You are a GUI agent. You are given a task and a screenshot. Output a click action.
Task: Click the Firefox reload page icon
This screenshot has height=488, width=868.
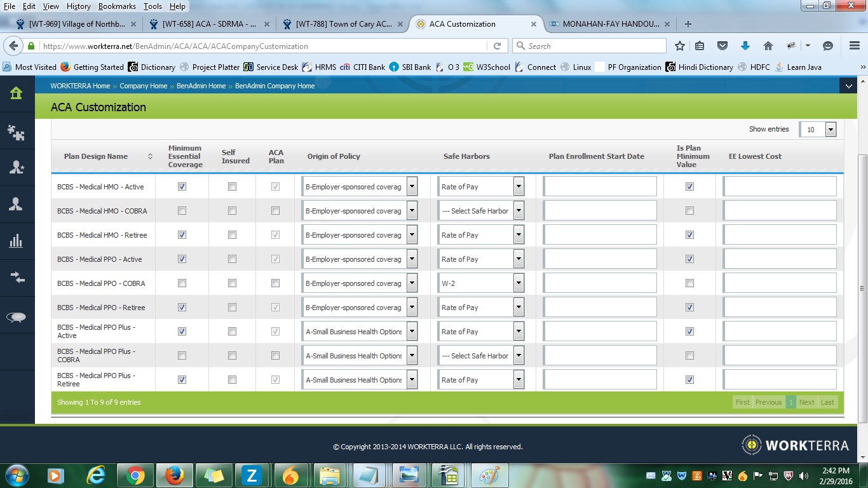click(x=497, y=46)
